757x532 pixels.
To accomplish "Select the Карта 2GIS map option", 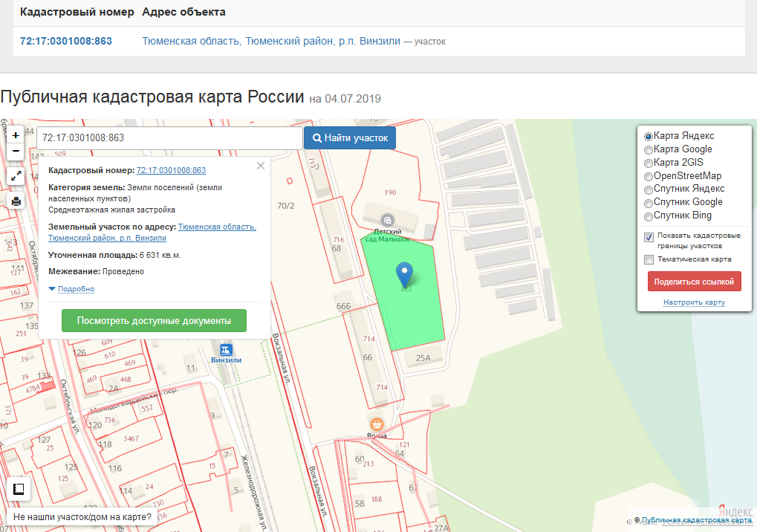I will (649, 163).
